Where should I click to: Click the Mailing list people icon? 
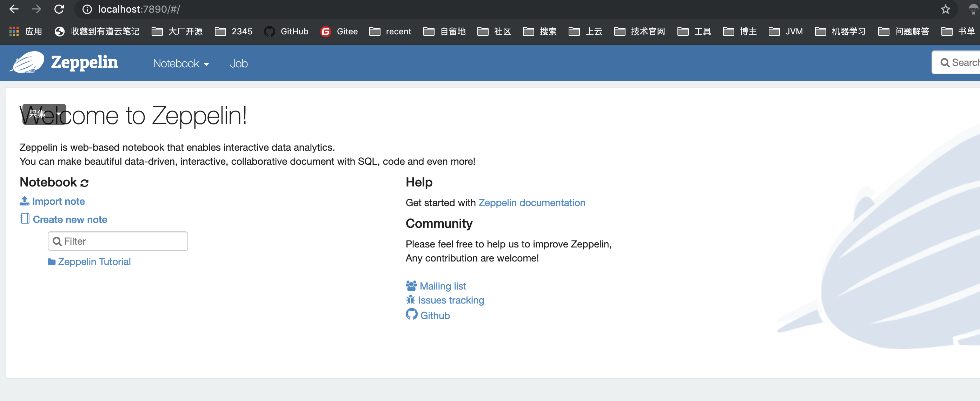click(x=411, y=285)
